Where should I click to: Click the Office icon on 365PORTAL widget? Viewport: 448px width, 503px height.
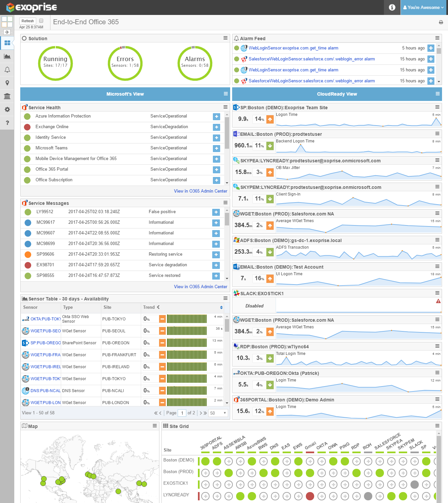click(x=236, y=399)
